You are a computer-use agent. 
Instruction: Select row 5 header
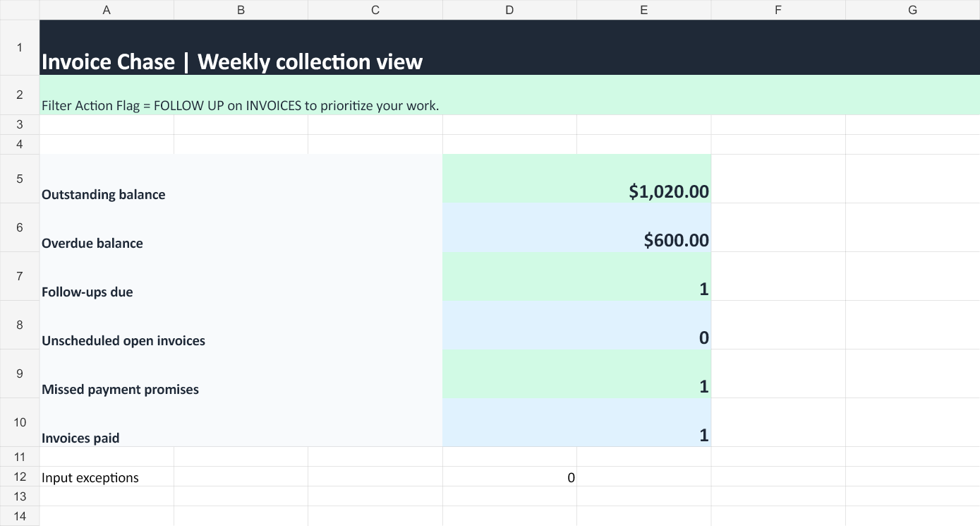pos(20,179)
